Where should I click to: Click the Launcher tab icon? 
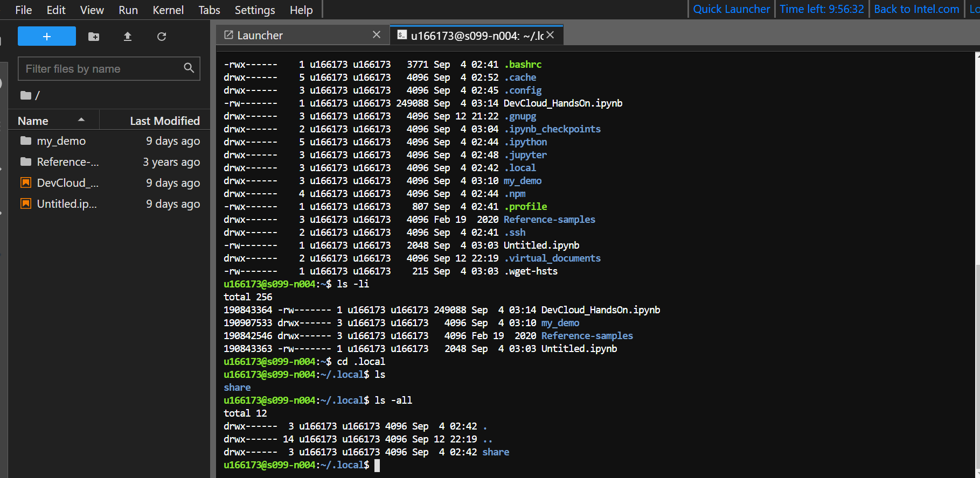(x=228, y=35)
